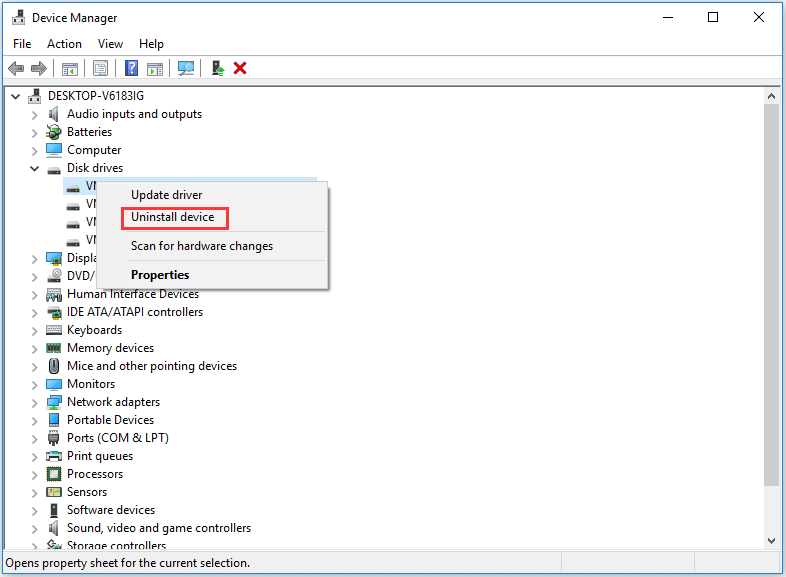The image size is (786, 577).
Task: Click the Forward arrow toolbar icon
Action: tap(39, 68)
